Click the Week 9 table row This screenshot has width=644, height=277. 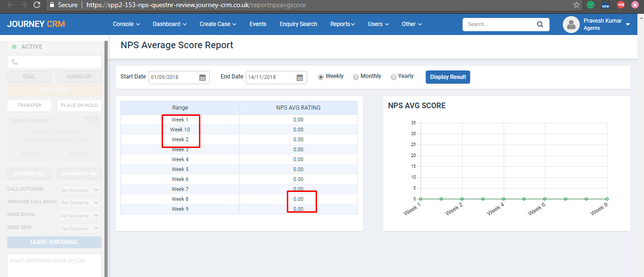point(239,209)
